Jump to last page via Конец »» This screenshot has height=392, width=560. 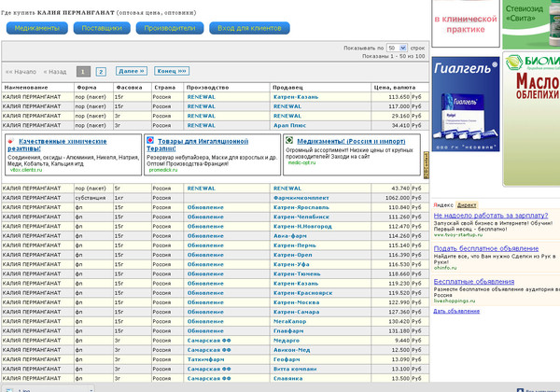pyautogui.click(x=172, y=71)
